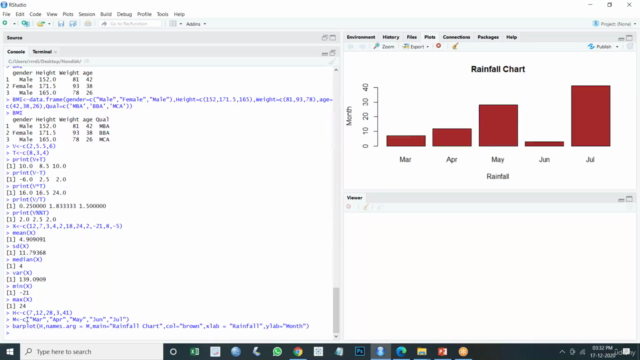The width and height of the screenshot is (640, 360).
Task: Open the Profile menu
Action: (144, 14)
